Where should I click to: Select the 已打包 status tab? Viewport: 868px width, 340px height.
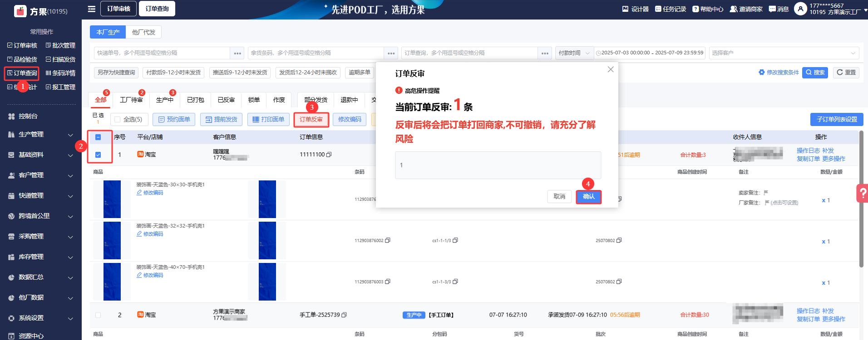(196, 100)
